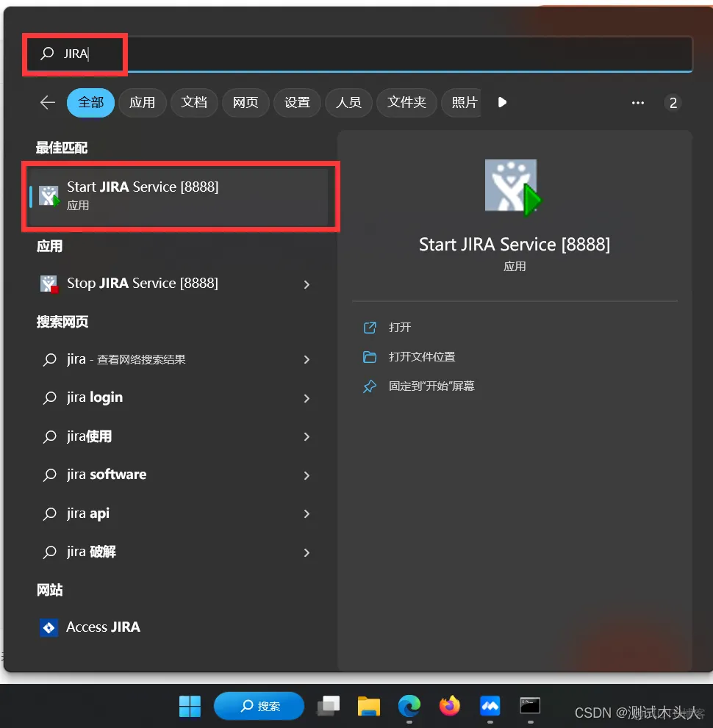713x728 pixels.
Task: Click Start JIRA Service [8888] preview title
Action: (515, 245)
